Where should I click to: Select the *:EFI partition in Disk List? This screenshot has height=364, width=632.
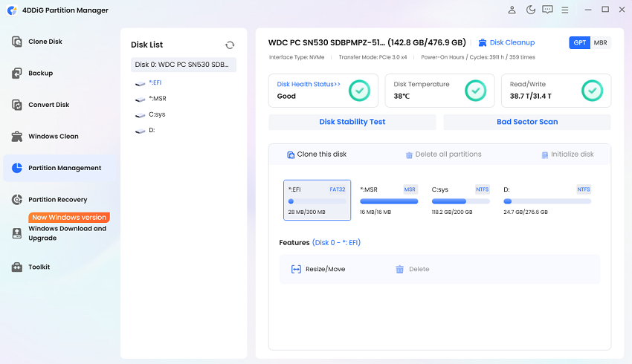point(155,82)
